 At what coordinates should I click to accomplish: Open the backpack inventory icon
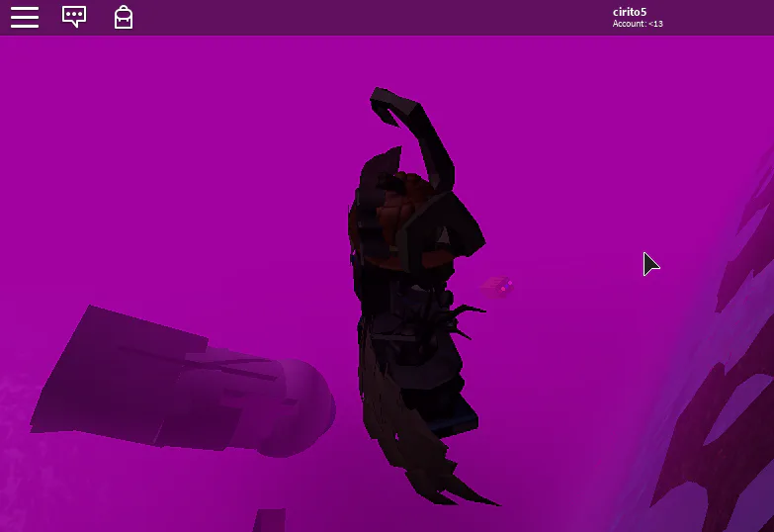[124, 17]
